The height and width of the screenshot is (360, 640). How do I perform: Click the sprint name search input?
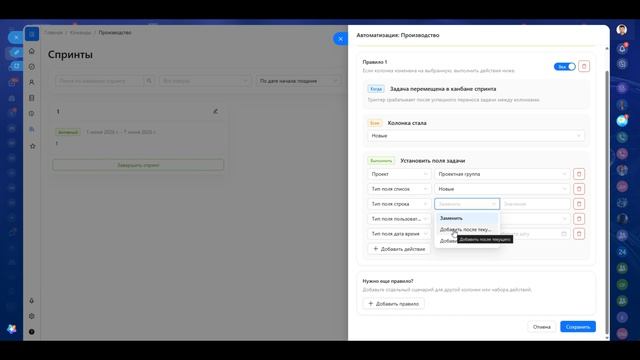pos(100,81)
